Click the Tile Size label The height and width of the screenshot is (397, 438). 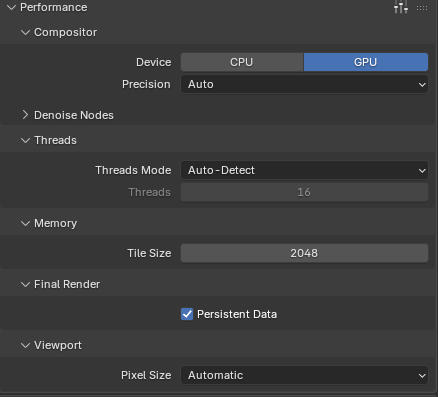tap(149, 253)
